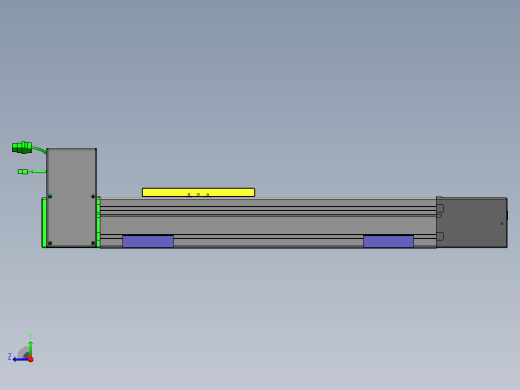Select the small hole on the right end cap
This screenshot has height=390, width=520.
click(502, 224)
